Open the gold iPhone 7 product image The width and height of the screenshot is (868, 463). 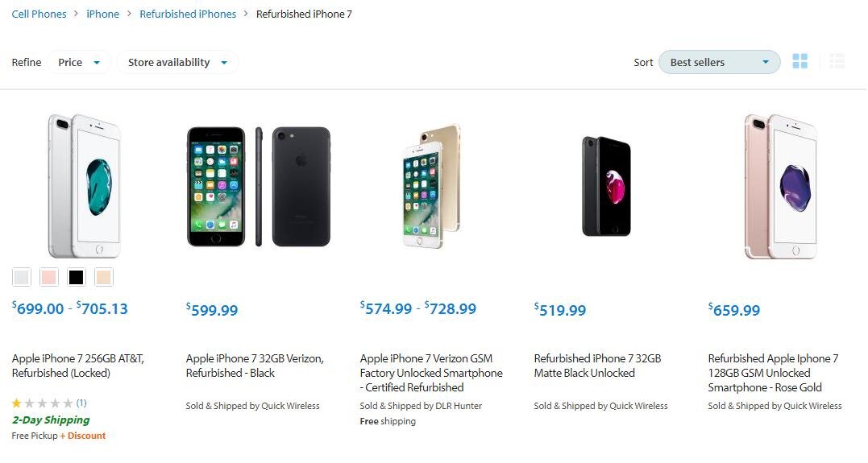click(x=432, y=187)
